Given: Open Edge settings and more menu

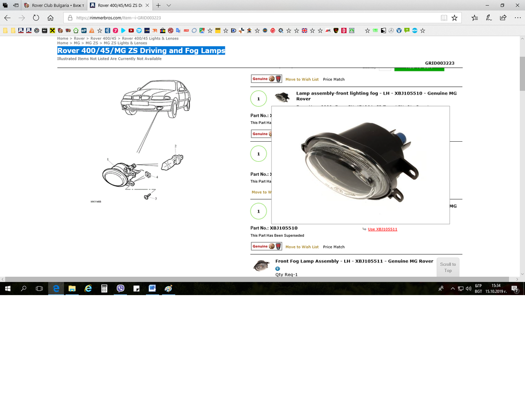Looking at the screenshot, I should point(518,18).
